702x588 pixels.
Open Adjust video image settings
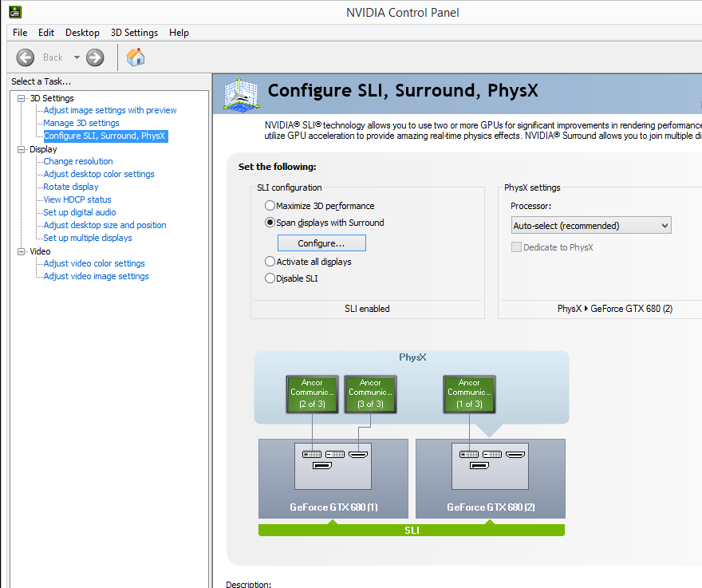(97, 276)
